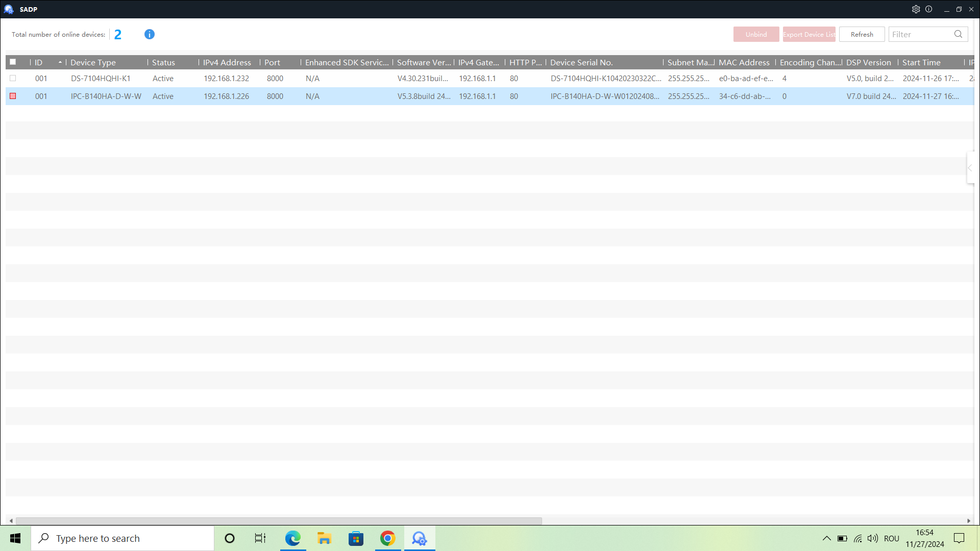Uncheck the IPC-B140HA-D-W-W device checkbox
The image size is (980, 551).
click(x=13, y=96)
